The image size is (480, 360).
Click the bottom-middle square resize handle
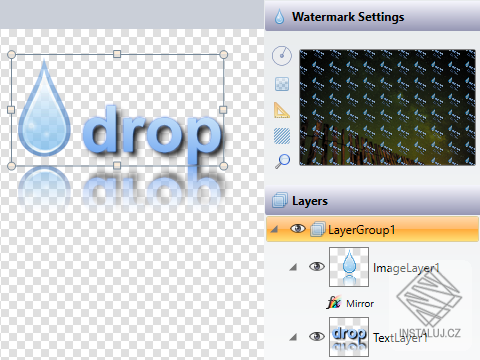pyautogui.click(x=117, y=165)
